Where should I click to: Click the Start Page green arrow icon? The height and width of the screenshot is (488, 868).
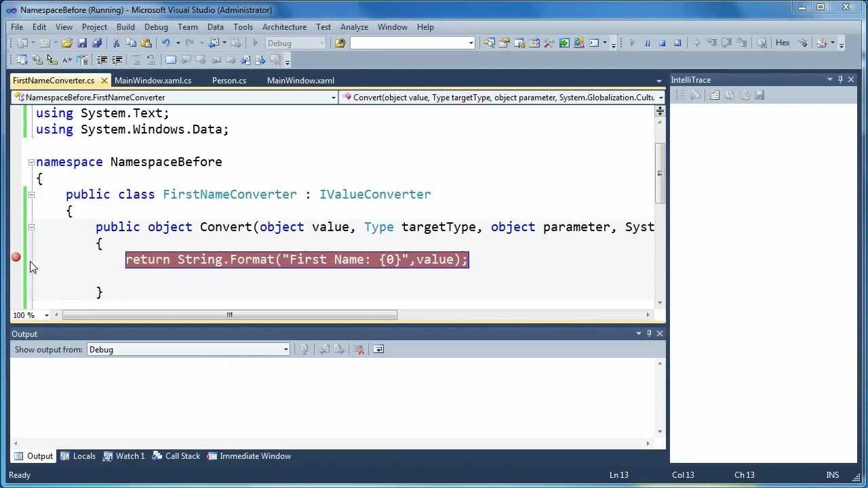point(564,43)
